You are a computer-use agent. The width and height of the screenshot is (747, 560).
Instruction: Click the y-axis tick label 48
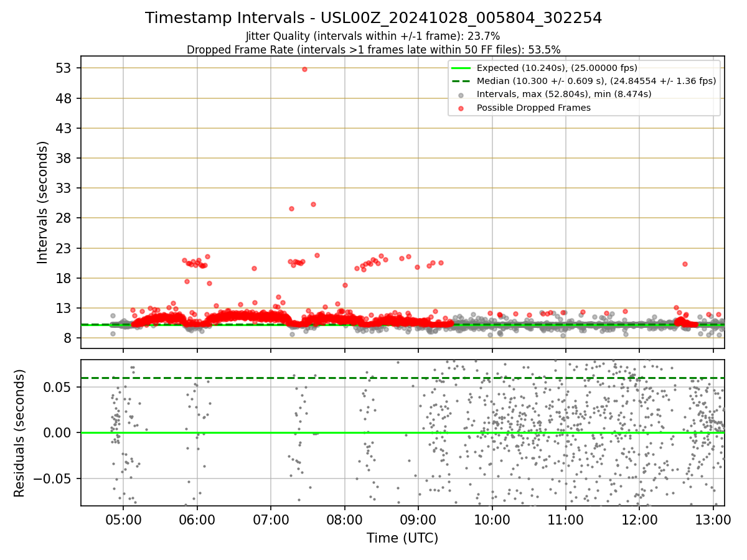(x=65, y=98)
